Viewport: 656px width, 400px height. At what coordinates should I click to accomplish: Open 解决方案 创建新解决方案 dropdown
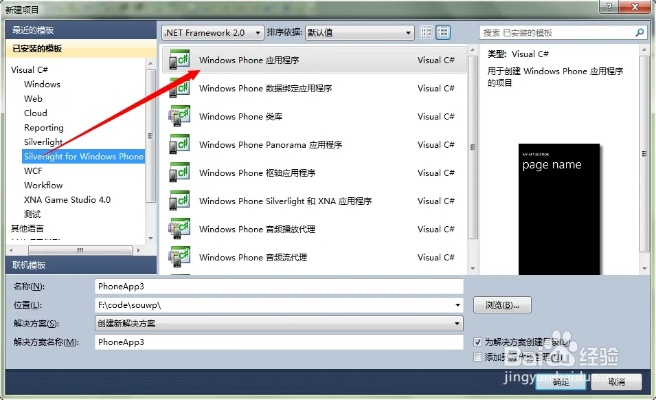279,323
